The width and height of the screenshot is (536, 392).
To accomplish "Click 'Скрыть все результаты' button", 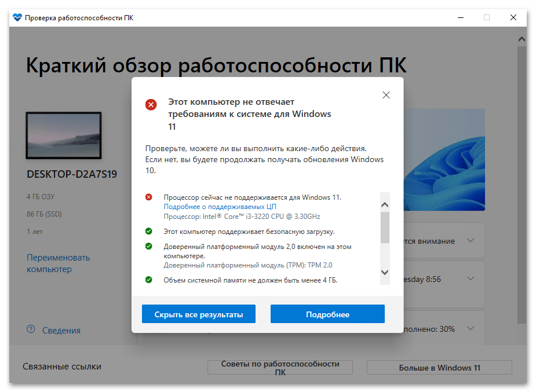I will (199, 314).
